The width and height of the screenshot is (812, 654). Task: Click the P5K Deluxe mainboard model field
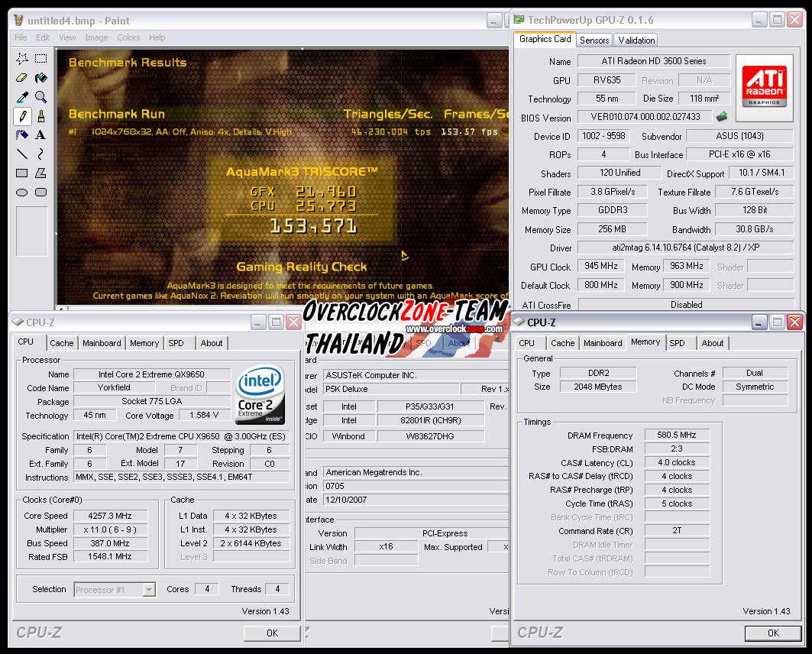391,389
